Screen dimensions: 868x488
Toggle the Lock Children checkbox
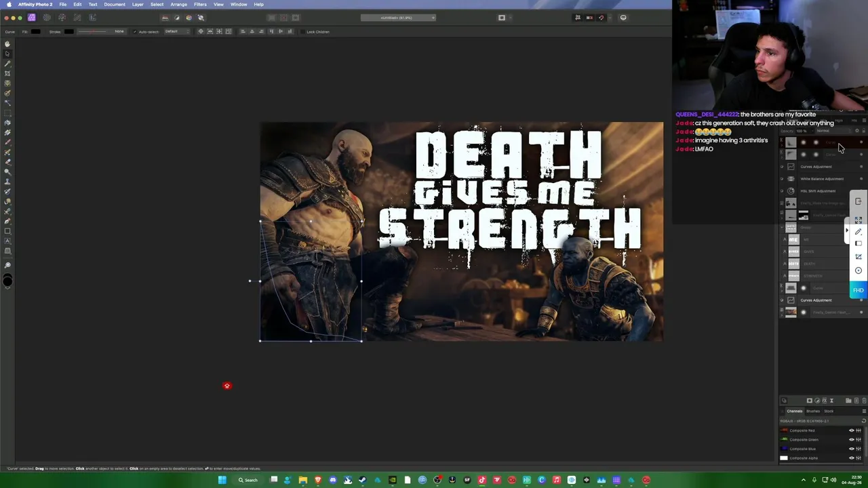tap(302, 32)
